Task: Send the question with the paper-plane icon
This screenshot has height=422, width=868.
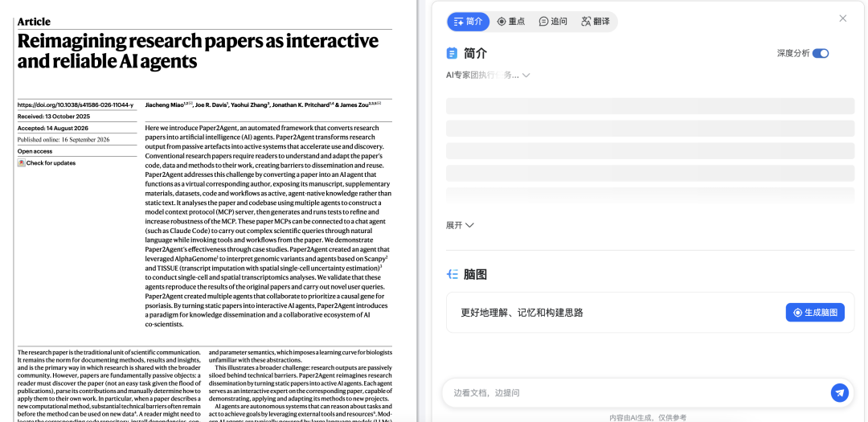Action: coord(840,392)
